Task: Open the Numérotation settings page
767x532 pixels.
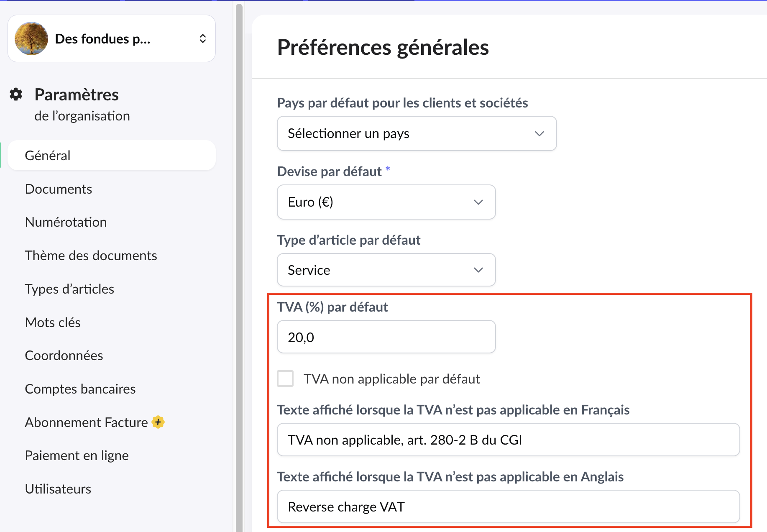Action: coord(66,222)
